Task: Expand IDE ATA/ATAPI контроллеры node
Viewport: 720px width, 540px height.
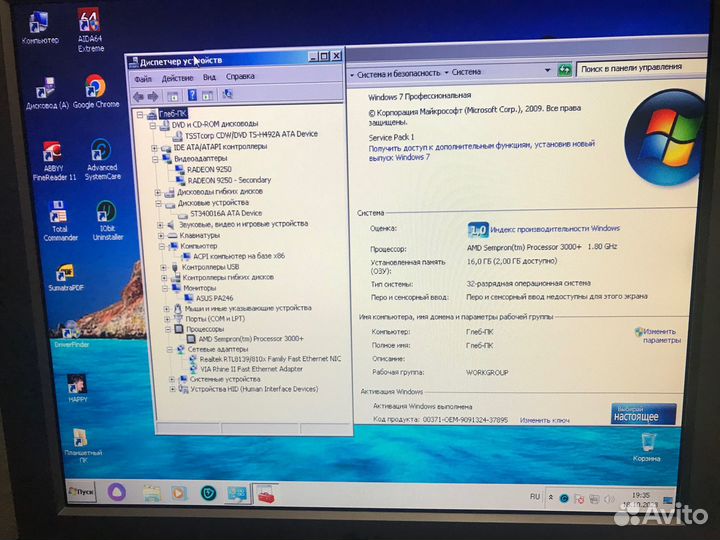Action: (x=155, y=148)
